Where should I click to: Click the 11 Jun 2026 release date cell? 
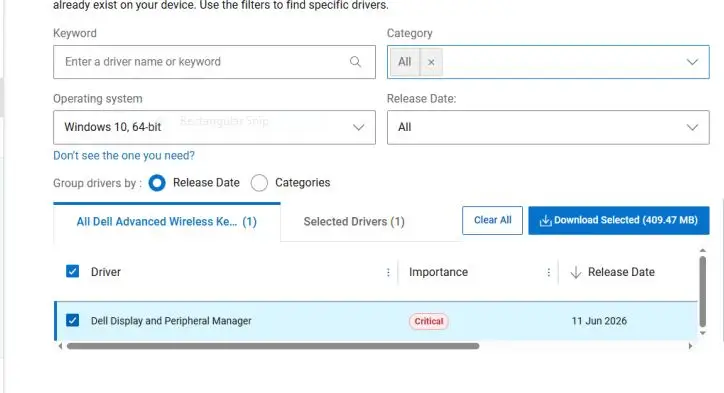tap(599, 321)
